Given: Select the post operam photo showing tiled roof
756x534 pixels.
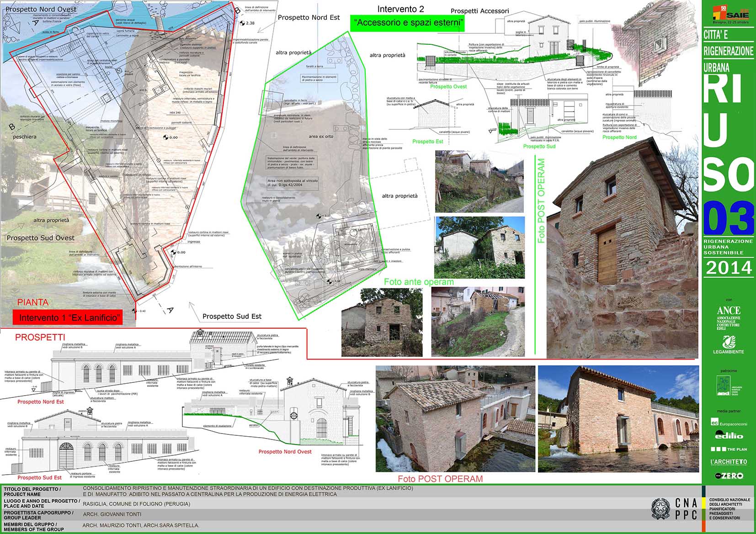Looking at the screenshot, I should tap(455, 419).
